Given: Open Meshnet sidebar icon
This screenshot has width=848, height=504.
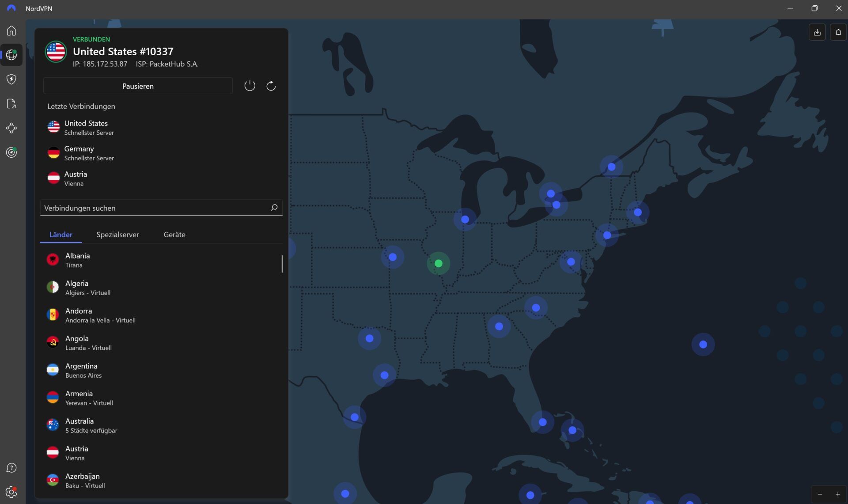Looking at the screenshot, I should click(x=11, y=128).
